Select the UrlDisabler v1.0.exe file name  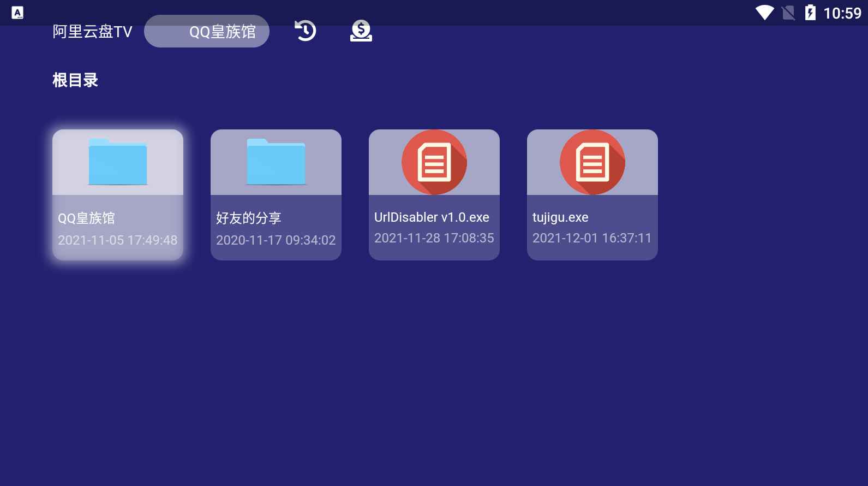432,217
